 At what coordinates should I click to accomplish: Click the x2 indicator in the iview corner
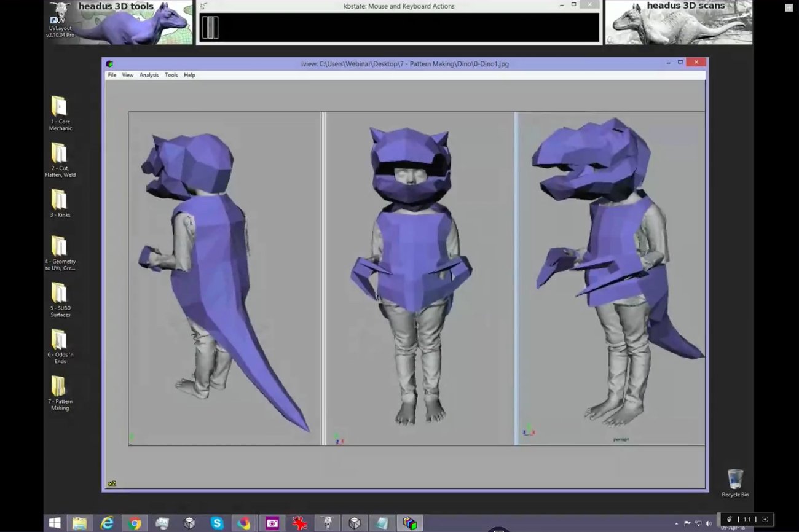(x=112, y=483)
